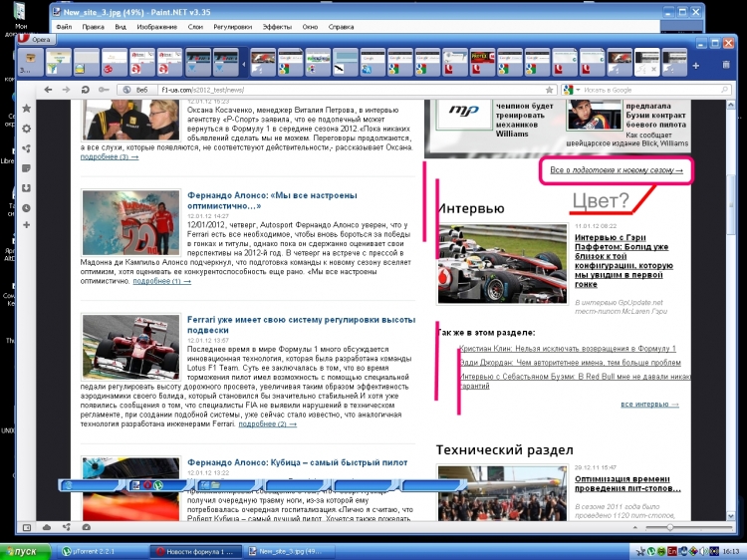The image size is (747, 560).
Task: Click the red Ferrari car news thumbnail
Action: click(x=131, y=347)
